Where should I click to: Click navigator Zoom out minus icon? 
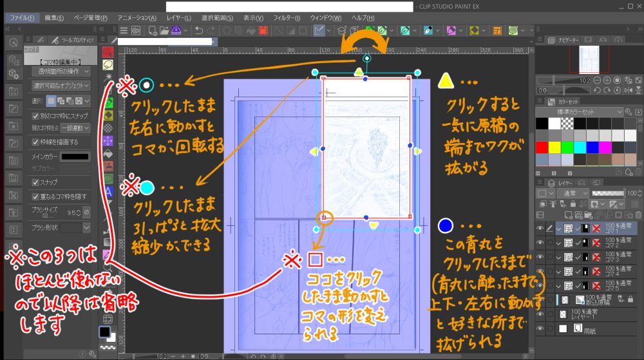click(597, 81)
